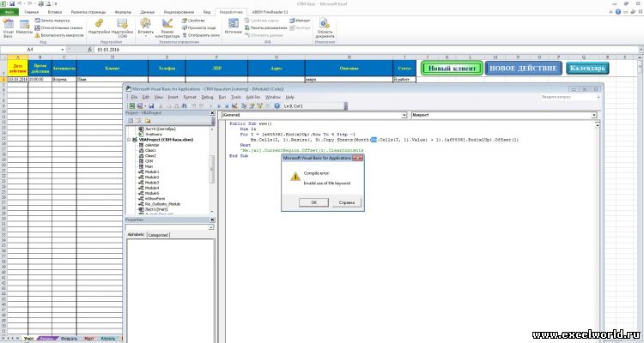
Task: Switch to the Формулы ribbon tab
Action: click(x=123, y=13)
